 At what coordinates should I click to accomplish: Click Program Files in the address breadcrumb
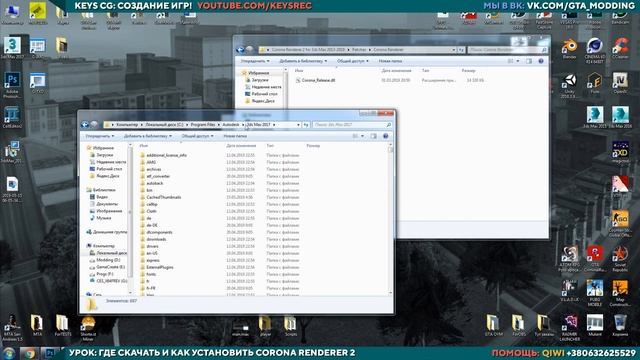(203, 124)
